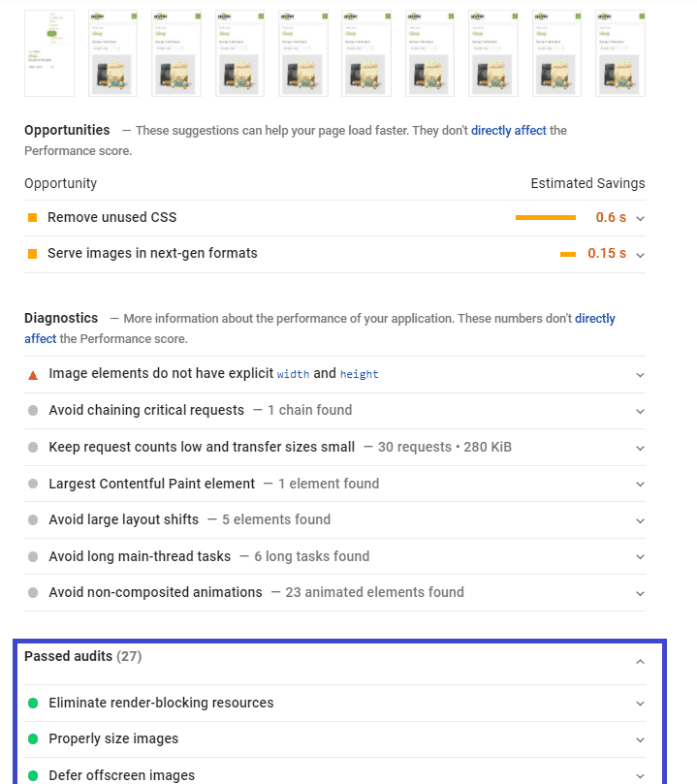Click the green dot beside Properly size images

33,739
